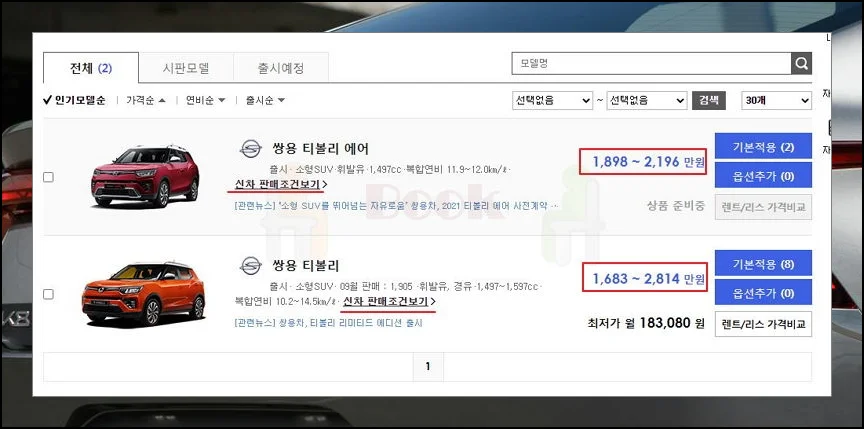Click 옵션추가 (0) for 티볼리 에어
The height and width of the screenshot is (429, 864).
pyautogui.click(x=763, y=176)
